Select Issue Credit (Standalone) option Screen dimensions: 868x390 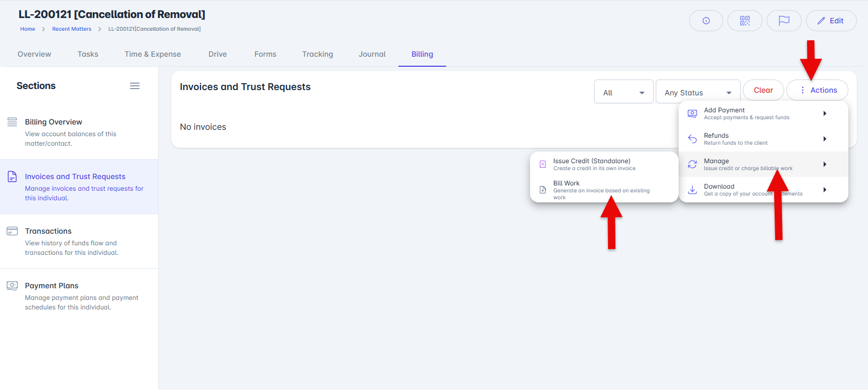click(x=604, y=164)
